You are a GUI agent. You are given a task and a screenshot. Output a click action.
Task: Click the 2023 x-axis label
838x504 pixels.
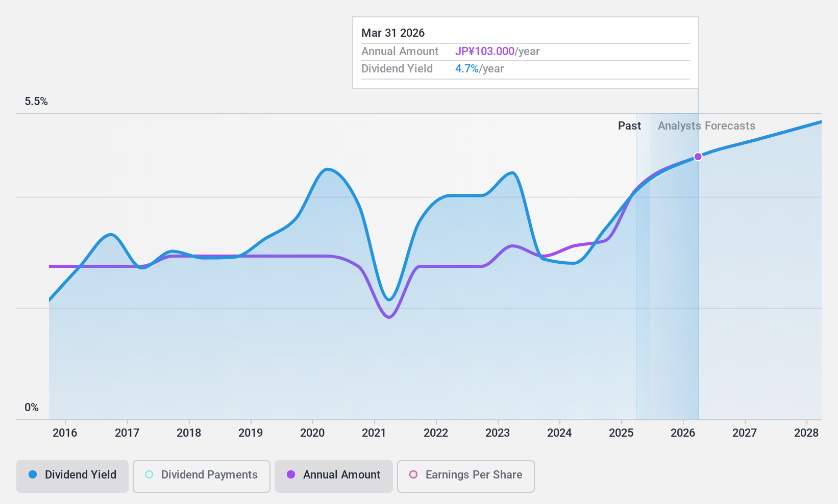point(498,433)
